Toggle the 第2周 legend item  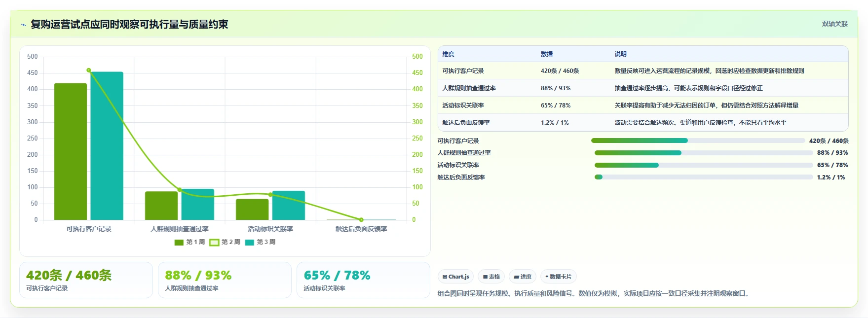(225, 242)
